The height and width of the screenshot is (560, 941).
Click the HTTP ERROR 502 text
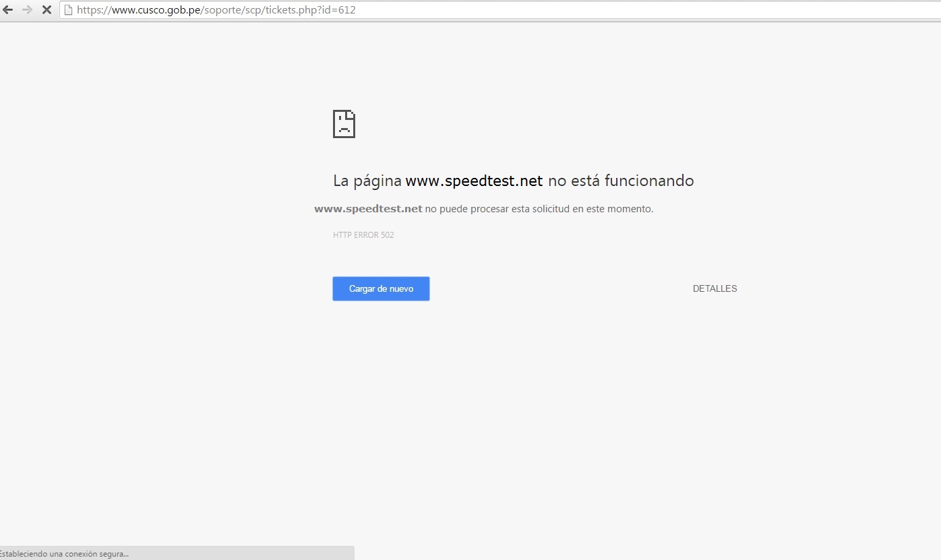[363, 235]
